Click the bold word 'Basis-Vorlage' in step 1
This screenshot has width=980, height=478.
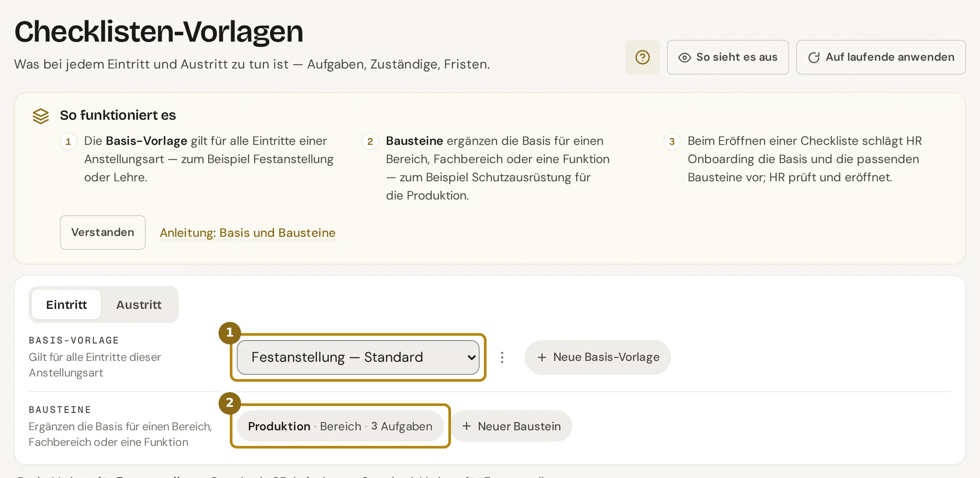[147, 141]
